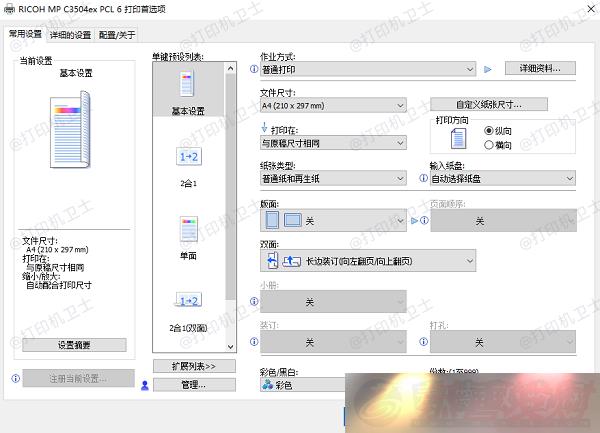The width and height of the screenshot is (600, 433).
Task: Open the 彩色/黑白 dropdown showing 彩色
Action: [x=303, y=385]
